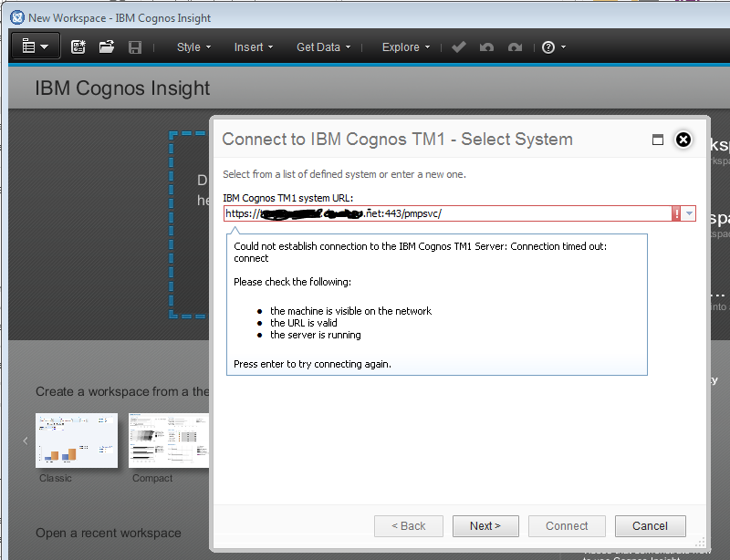Click the TM1 system URL input field
Screen dimensions: 730x560
447,213
